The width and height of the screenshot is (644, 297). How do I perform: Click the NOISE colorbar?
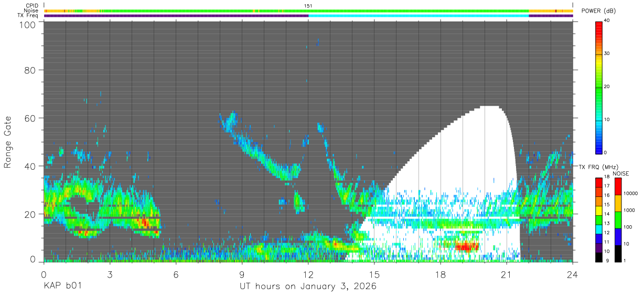tap(617, 219)
